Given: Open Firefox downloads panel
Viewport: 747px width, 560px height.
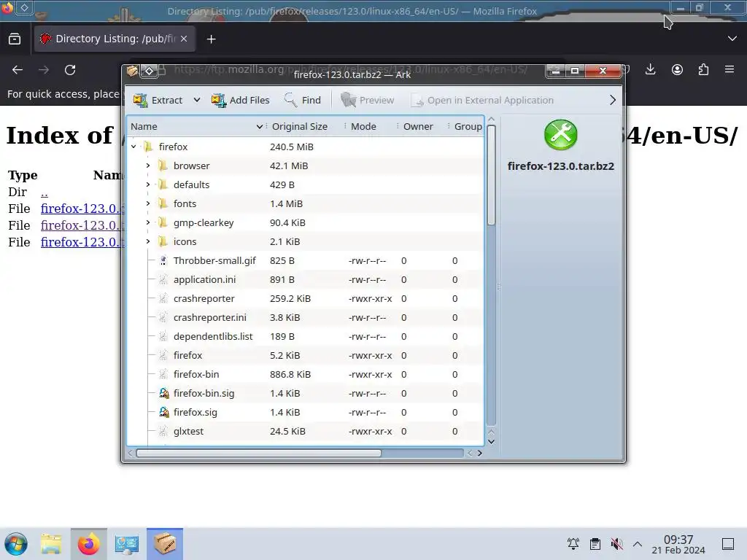Looking at the screenshot, I should coord(650,70).
